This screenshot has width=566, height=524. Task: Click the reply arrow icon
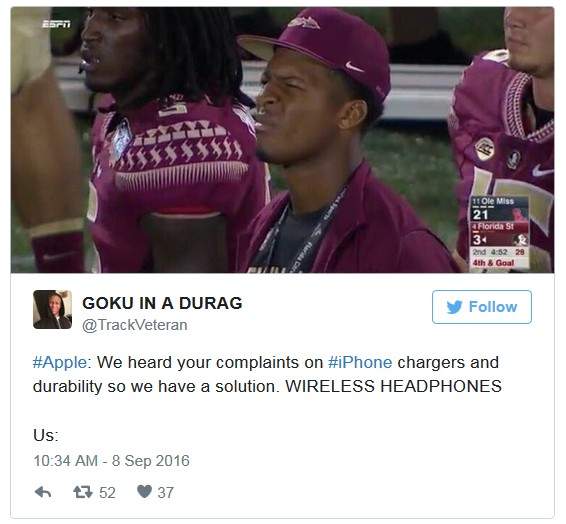click(43, 492)
